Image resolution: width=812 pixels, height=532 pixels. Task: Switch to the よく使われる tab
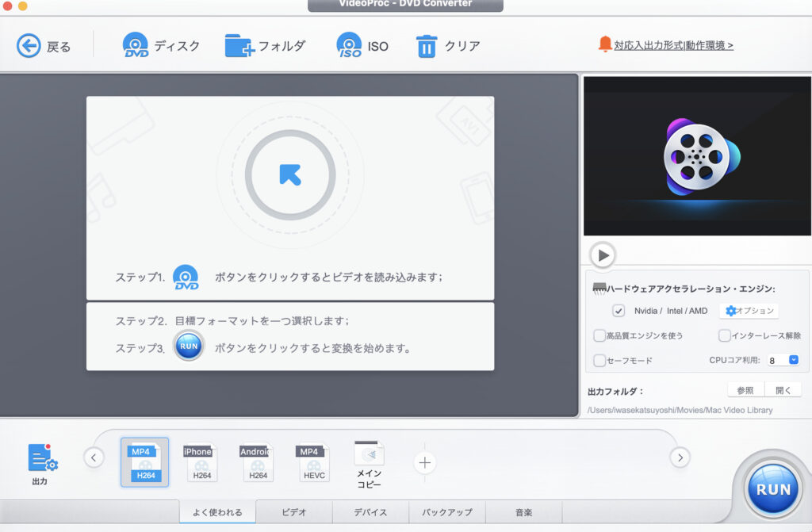pos(217,512)
